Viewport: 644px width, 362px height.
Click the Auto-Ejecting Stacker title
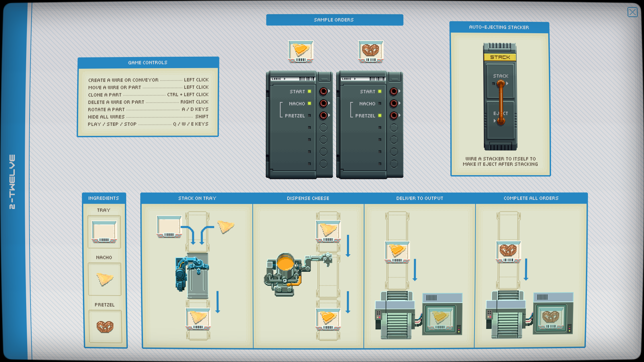[x=499, y=27]
